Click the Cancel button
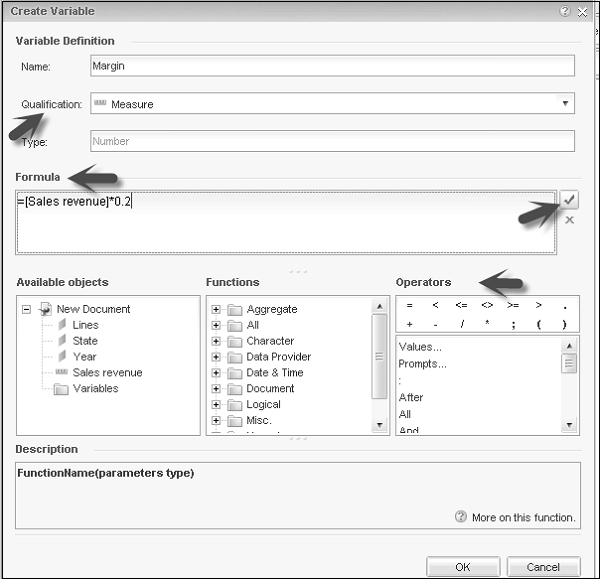This screenshot has width=600, height=579. (543, 567)
